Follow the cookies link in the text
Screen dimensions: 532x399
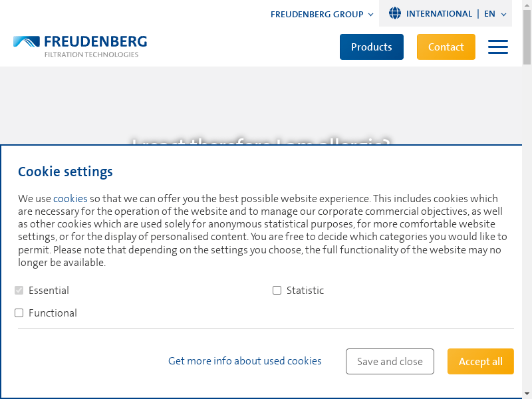70,198
